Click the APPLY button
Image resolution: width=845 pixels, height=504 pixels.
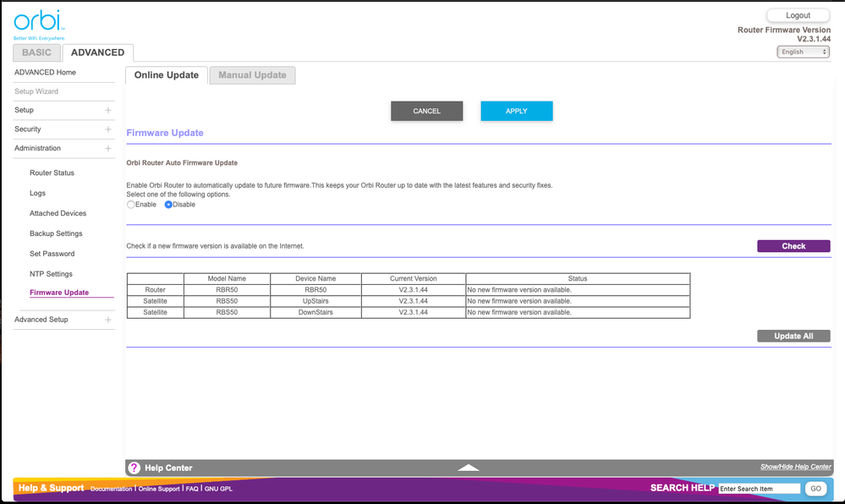(x=516, y=111)
